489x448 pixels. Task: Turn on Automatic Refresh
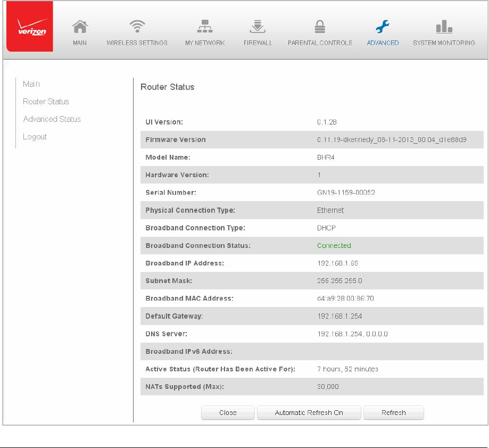click(x=309, y=413)
